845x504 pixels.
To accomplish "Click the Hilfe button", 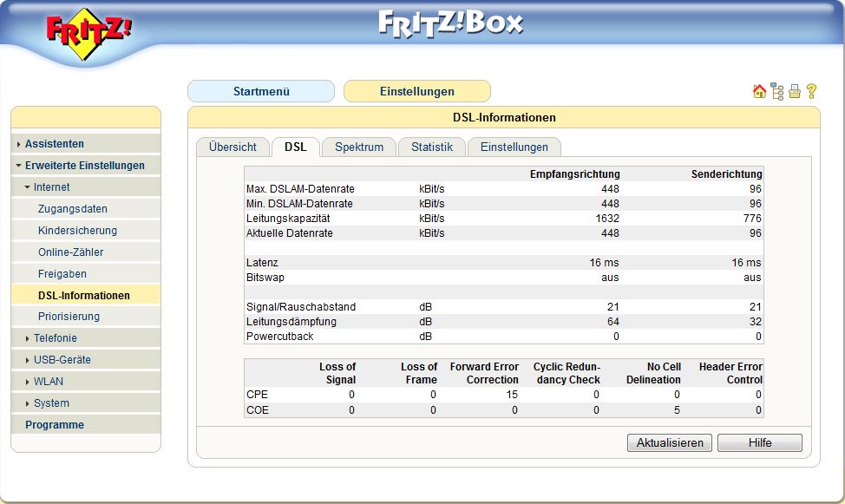I will [760, 443].
